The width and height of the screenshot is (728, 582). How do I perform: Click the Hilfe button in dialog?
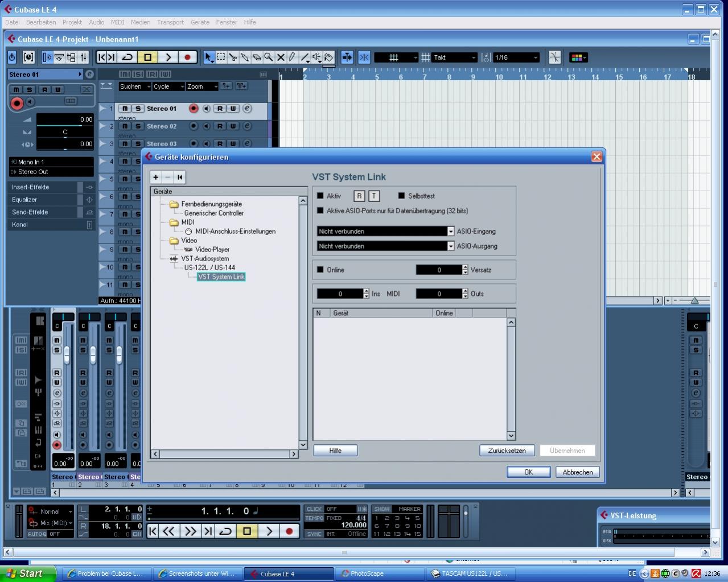point(335,451)
